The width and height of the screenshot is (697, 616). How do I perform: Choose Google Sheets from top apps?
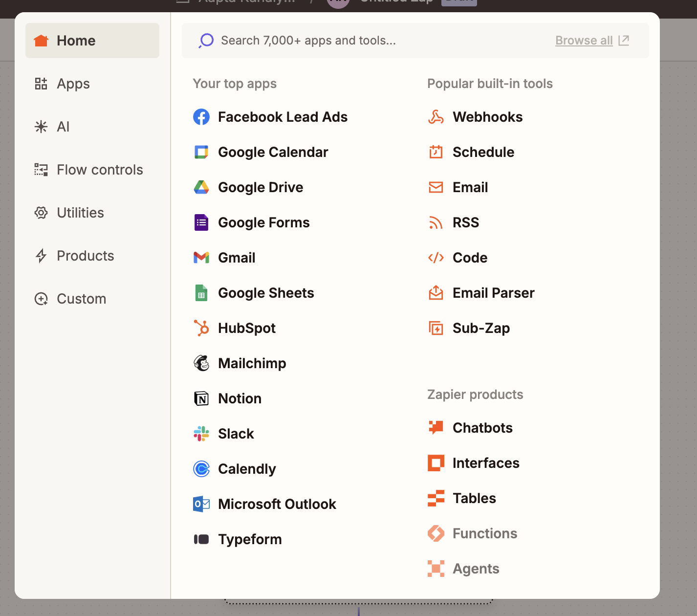[266, 293]
